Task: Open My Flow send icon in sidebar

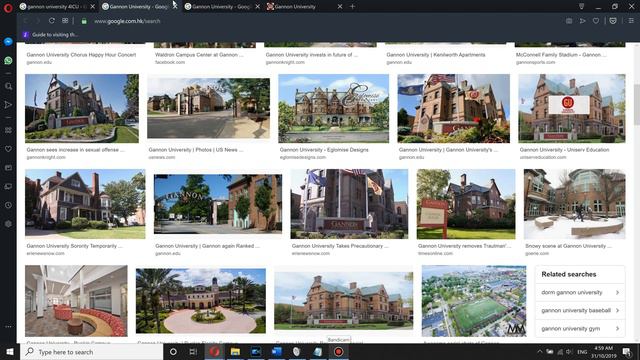Action: (x=8, y=105)
